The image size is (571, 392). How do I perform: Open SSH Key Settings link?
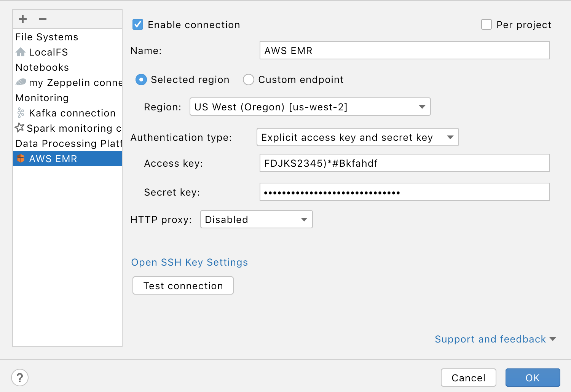[190, 262]
